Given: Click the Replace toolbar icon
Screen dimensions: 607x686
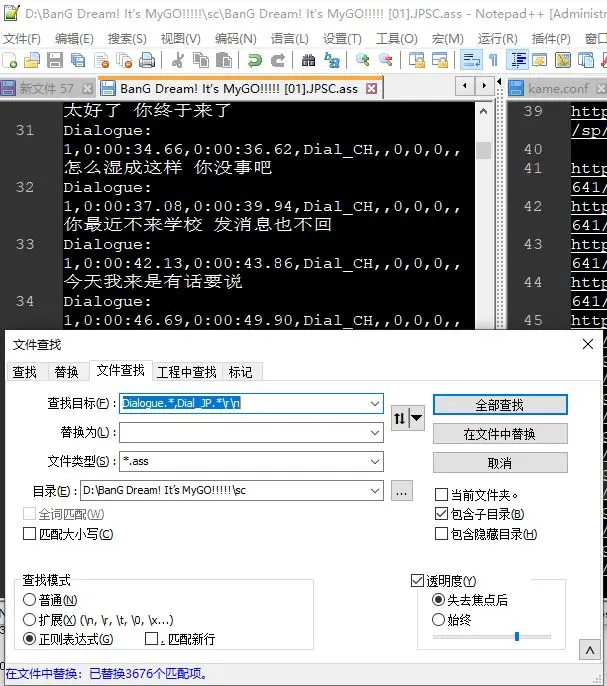Looking at the screenshot, I should pyautogui.click(x=332, y=60).
